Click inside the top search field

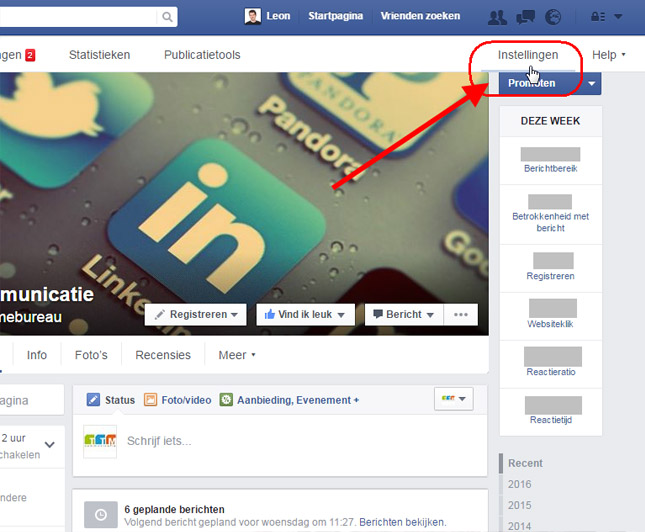(78, 16)
